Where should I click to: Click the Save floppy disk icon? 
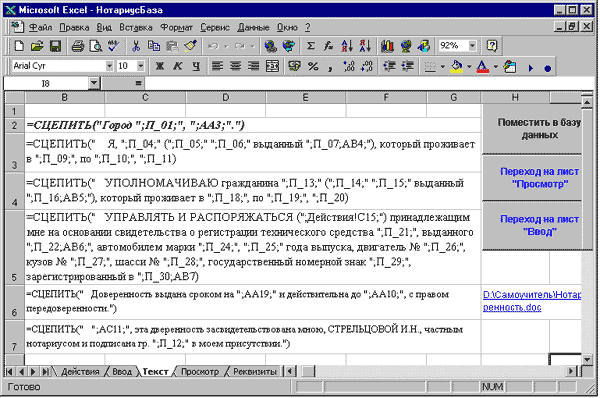pyautogui.click(x=55, y=46)
